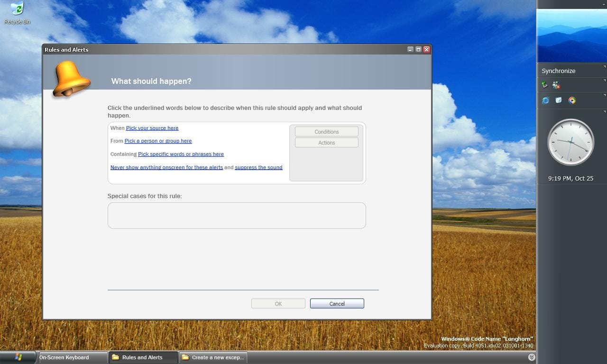
Task: Select Rules and Alerts taskbar button
Action: tap(144, 357)
